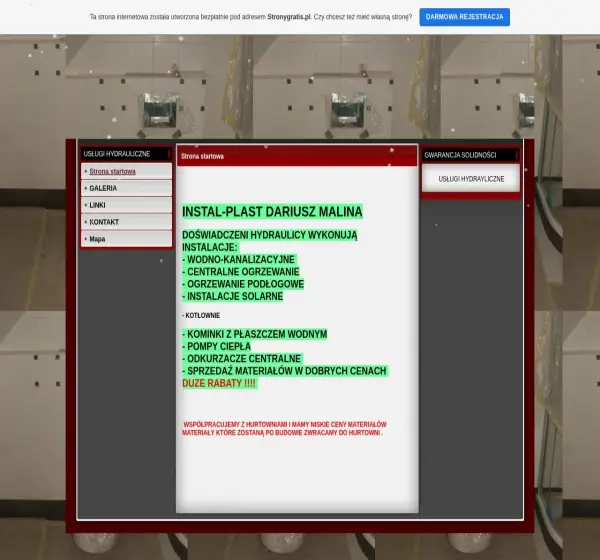Image resolution: width=600 pixels, height=560 pixels.
Task: Click the KOMINKI Z PŁASZCZEM WODNYM line
Action: pyautogui.click(x=255, y=334)
